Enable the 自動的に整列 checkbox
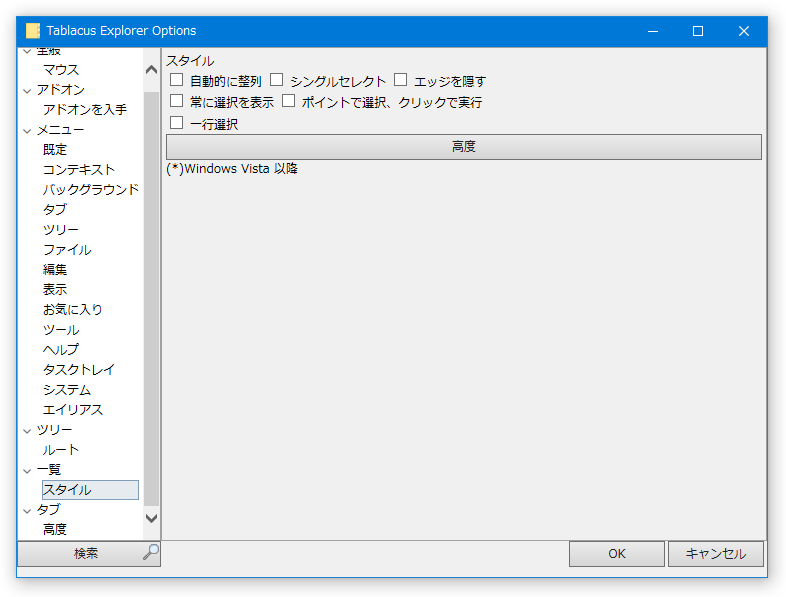This screenshot has width=786, height=597. click(x=176, y=80)
